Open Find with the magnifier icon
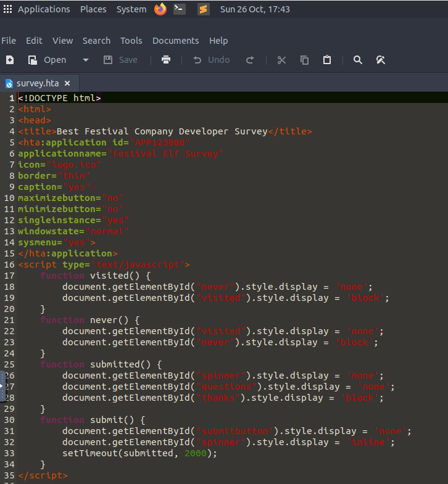 [357, 60]
